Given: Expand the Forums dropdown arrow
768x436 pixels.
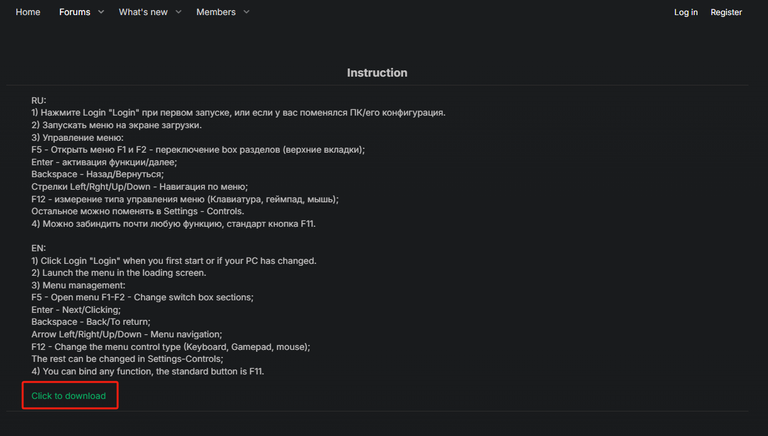Looking at the screenshot, I should tap(101, 12).
